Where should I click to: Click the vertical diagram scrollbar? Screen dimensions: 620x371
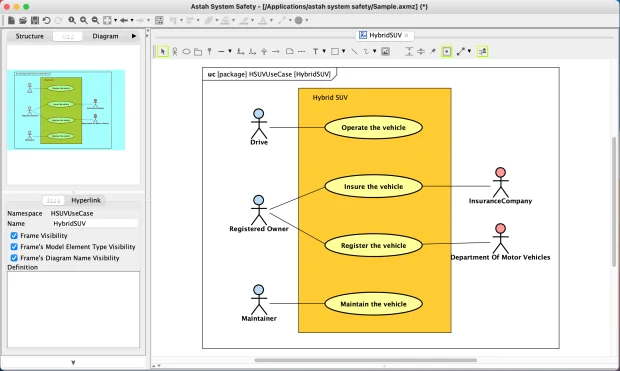[614, 202]
